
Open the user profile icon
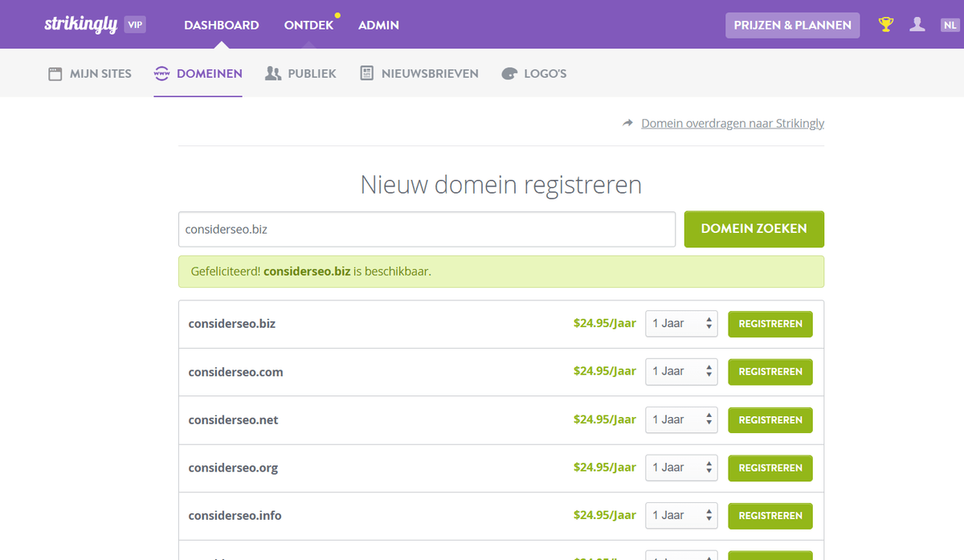coord(917,23)
